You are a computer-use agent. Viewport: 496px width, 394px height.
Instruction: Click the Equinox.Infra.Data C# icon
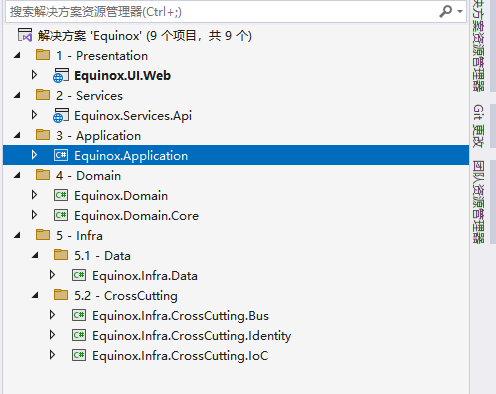[79, 275]
